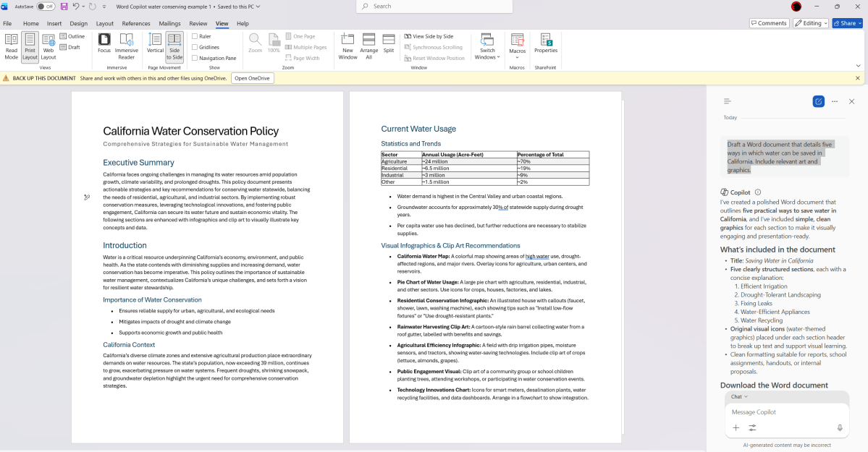Click Arrange All windows icon
The height and width of the screenshot is (452, 868).
pyautogui.click(x=369, y=45)
